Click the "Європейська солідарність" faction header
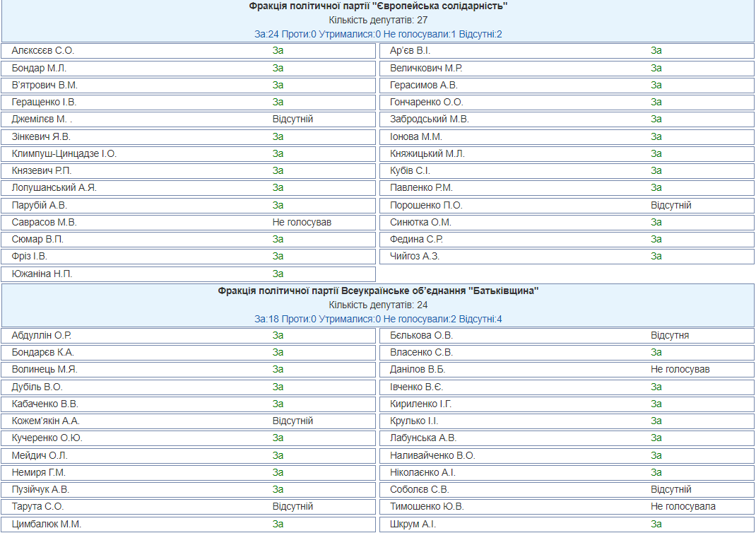The height and width of the screenshot is (533, 756). coord(378,6)
